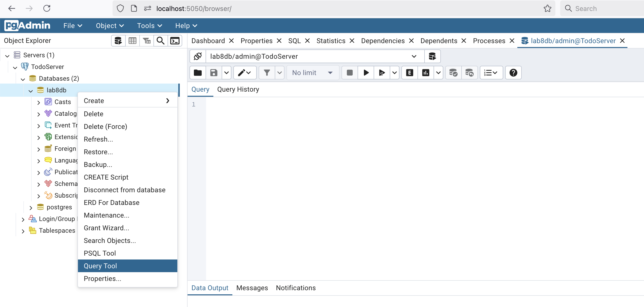Collapse the Databases (2) tree node
The height and width of the screenshot is (307, 644).
(x=23, y=79)
